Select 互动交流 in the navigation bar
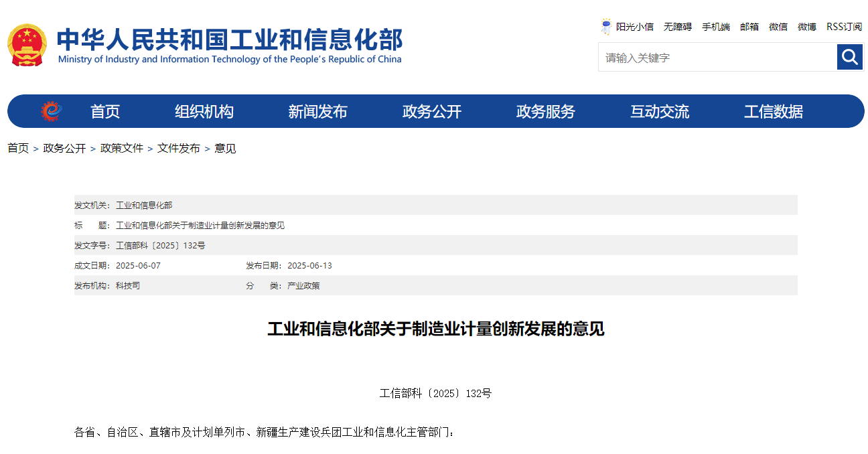This screenshot has width=868, height=454. click(660, 112)
